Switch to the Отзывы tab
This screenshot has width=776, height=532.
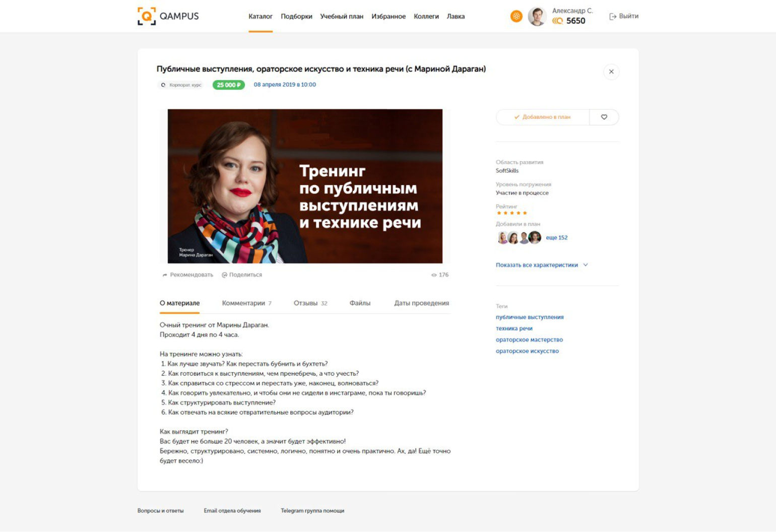310,303
